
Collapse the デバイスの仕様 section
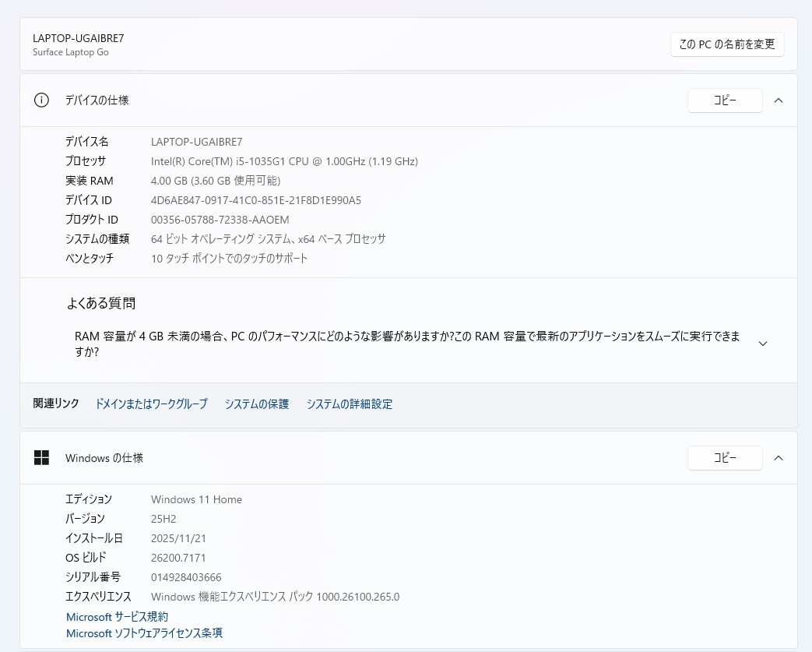(778, 100)
